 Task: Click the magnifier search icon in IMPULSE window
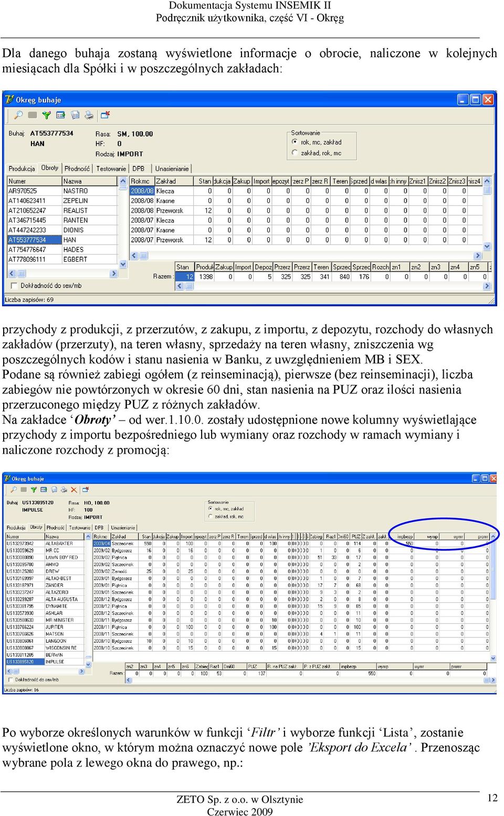click(x=13, y=489)
